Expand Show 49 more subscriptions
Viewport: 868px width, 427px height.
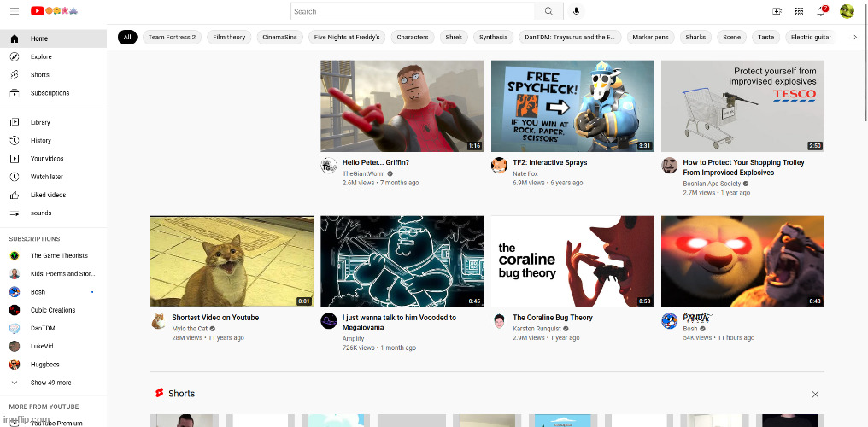53,383
